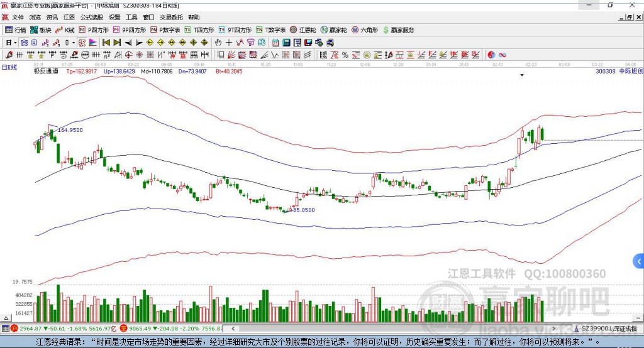Open the P数字表 number table
The image size is (644, 348).
tap(165, 30)
